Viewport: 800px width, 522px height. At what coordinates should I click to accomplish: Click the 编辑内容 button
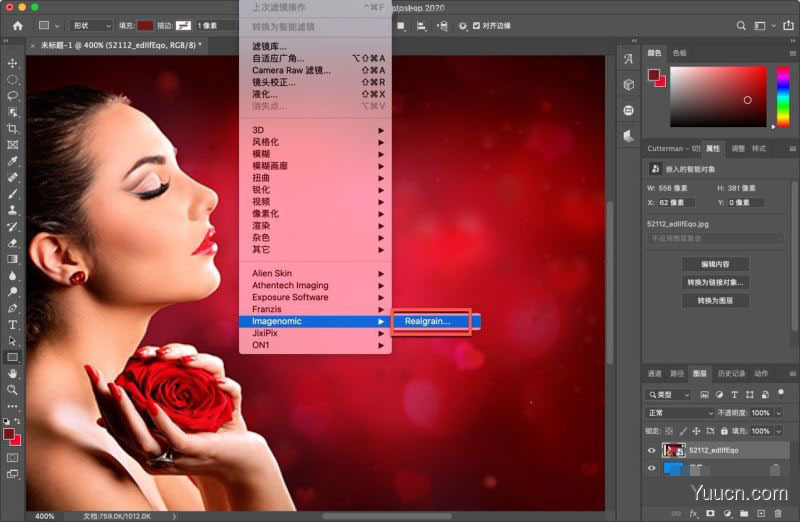click(x=715, y=264)
